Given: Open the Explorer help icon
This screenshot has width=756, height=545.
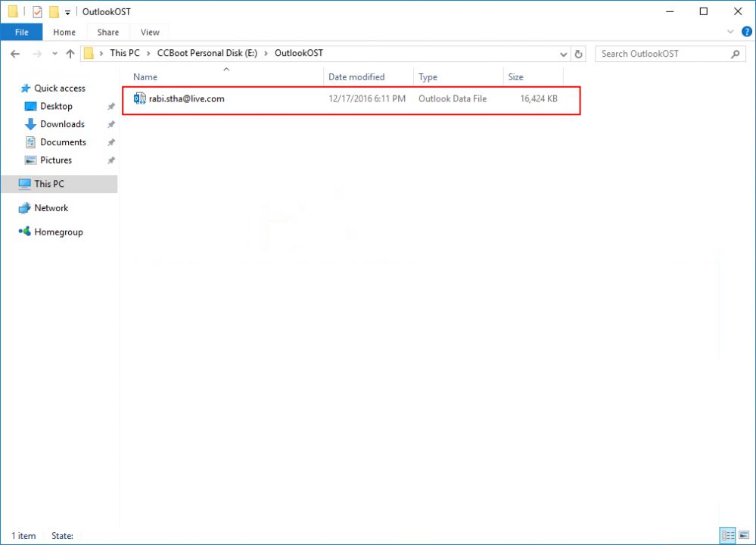Looking at the screenshot, I should 747,32.
